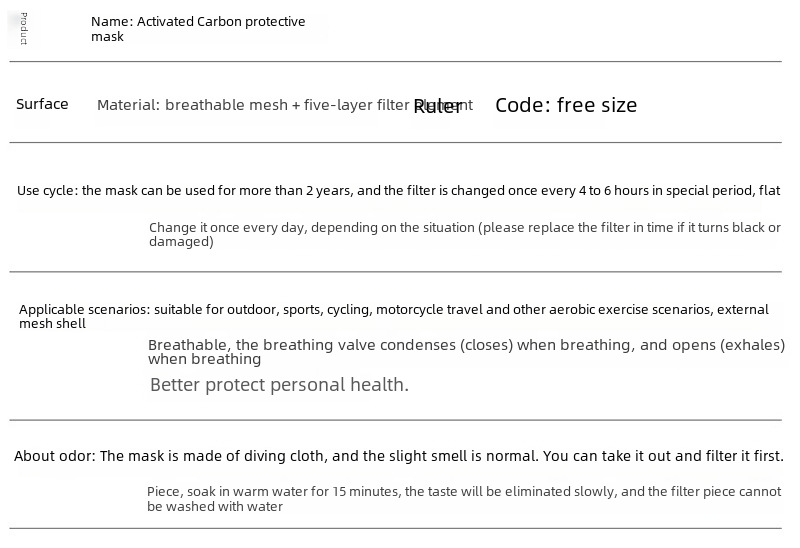Click the "About odor" sentence
The image size is (800, 548).
tap(398, 456)
